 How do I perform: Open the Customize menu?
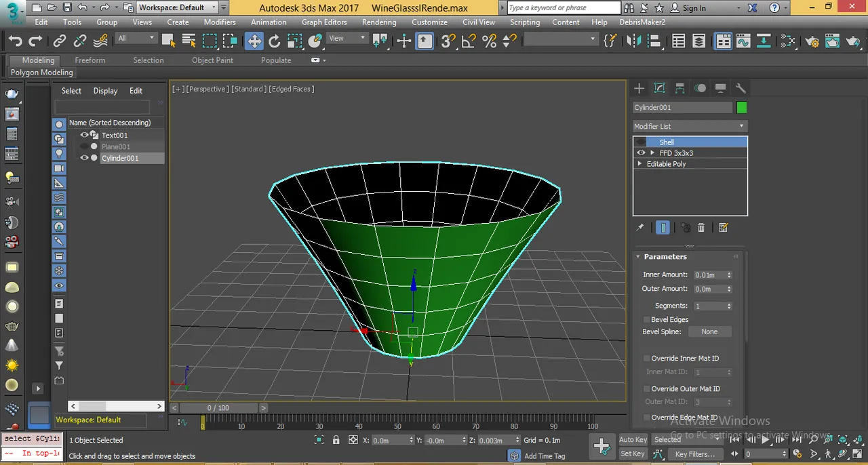429,22
